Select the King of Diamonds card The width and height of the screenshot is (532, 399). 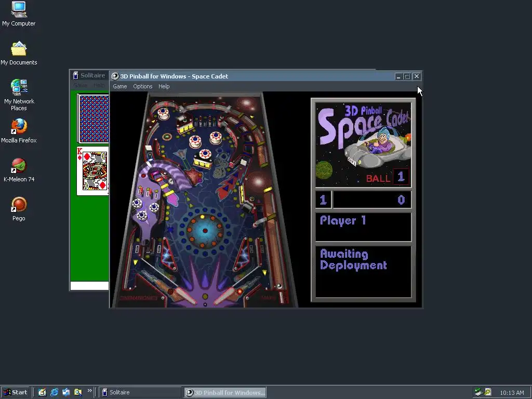point(94,170)
